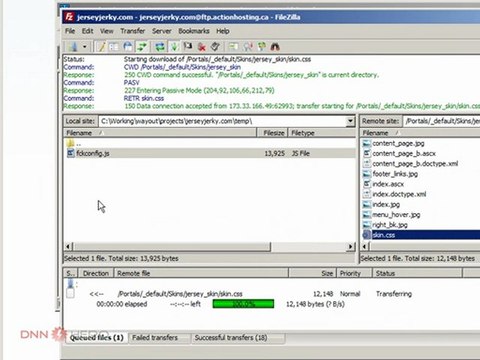
Task: Toggle processing of the transfer queue
Action: (x=174, y=47)
